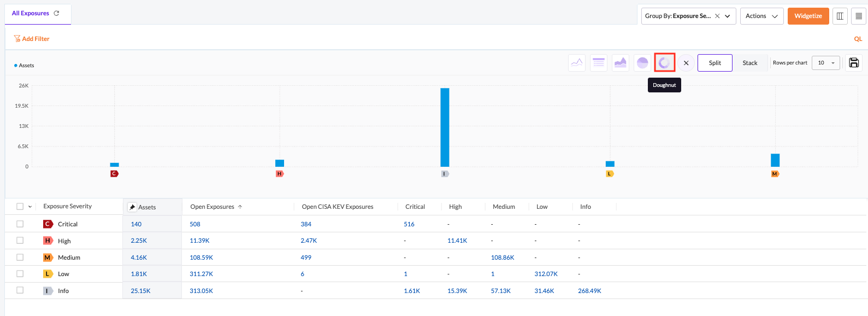Open the 312.07K Low count link
Screen dimensions: 868x316
(546, 274)
